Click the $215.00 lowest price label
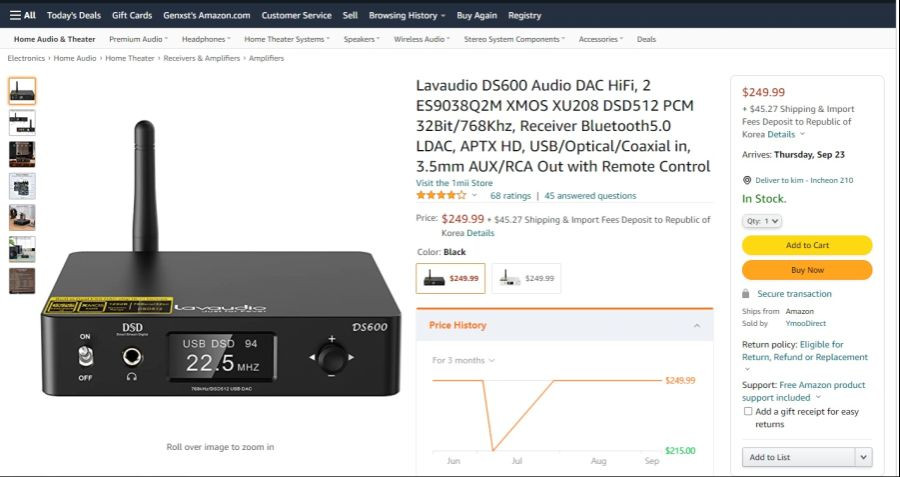 click(x=680, y=451)
